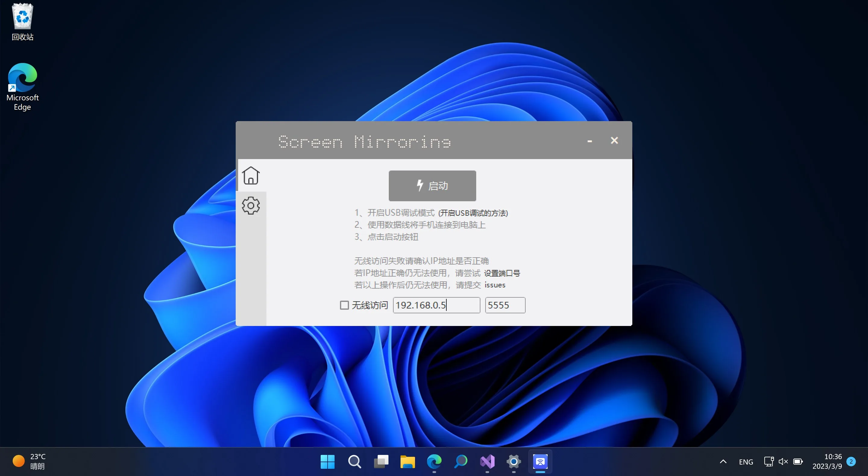Open network status tray icon
The width and height of the screenshot is (868, 476).
click(x=769, y=462)
